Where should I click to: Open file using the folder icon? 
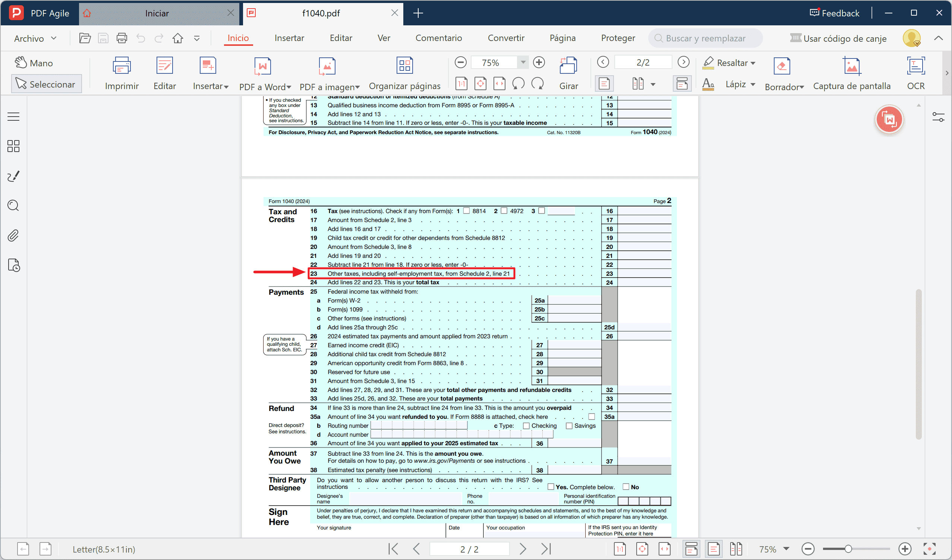click(85, 38)
